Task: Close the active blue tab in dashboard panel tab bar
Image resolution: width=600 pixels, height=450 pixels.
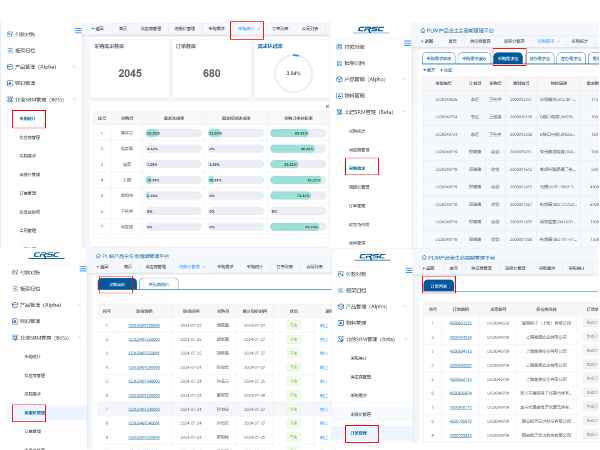Action: [x=259, y=29]
